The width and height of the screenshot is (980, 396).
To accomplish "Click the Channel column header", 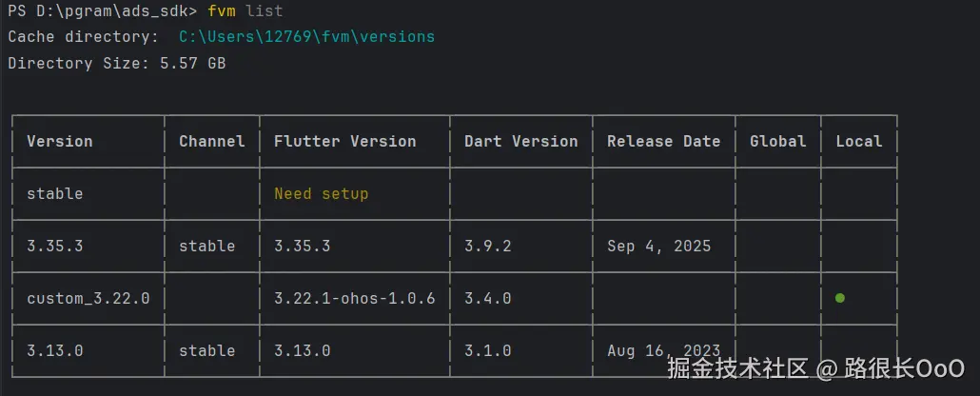I will click(x=211, y=142).
